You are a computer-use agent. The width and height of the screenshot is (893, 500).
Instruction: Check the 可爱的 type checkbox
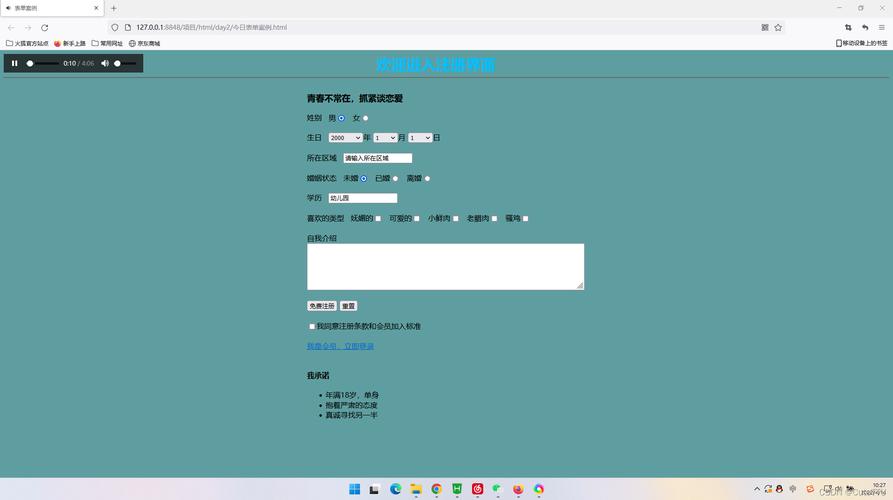(x=417, y=219)
